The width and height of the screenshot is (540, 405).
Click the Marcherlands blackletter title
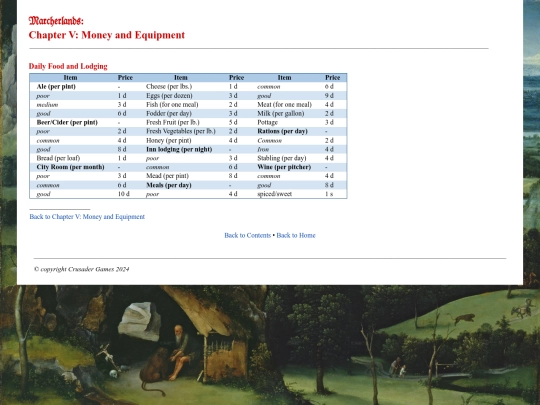tap(56, 21)
